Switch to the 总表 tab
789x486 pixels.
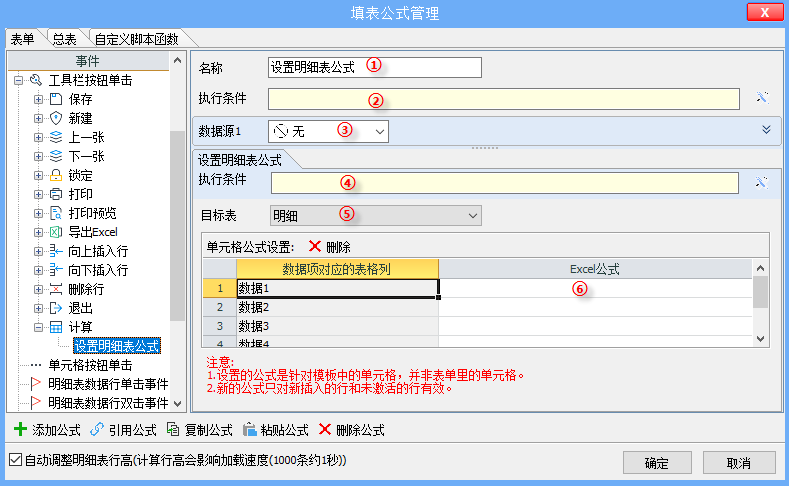tap(64, 39)
